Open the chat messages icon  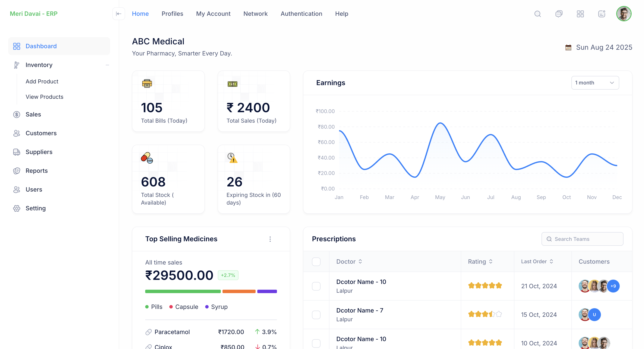[559, 14]
